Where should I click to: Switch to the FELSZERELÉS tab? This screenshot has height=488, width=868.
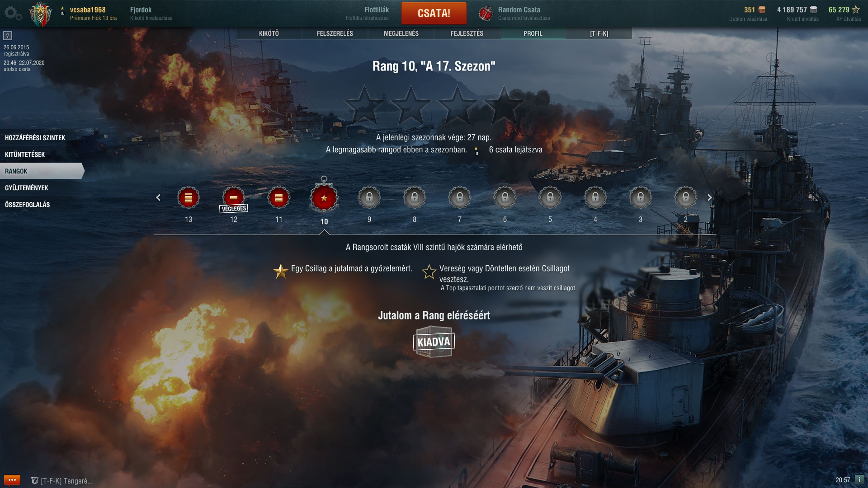point(335,33)
